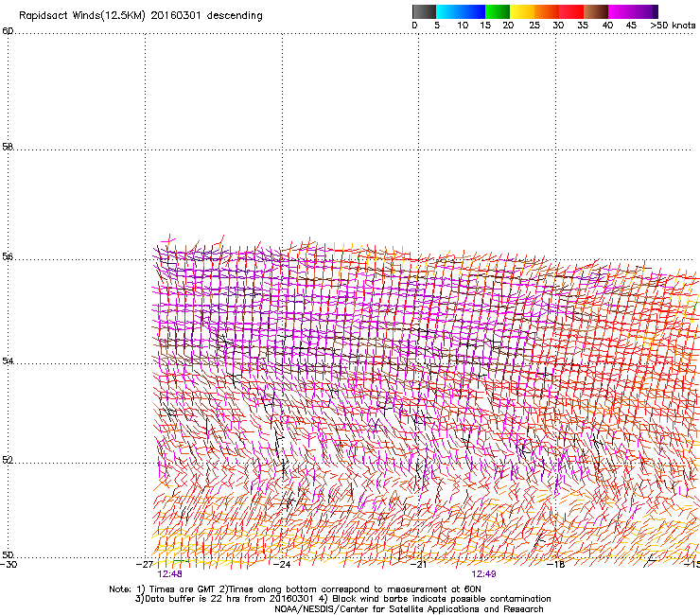Click the '>50 knots' legend label
This screenshot has width=700, height=615.
(x=673, y=26)
